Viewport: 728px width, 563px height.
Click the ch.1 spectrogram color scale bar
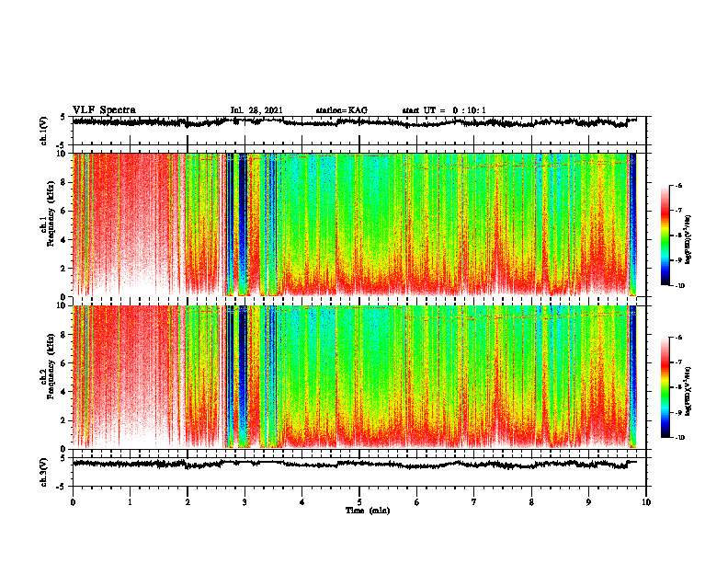pos(665,236)
